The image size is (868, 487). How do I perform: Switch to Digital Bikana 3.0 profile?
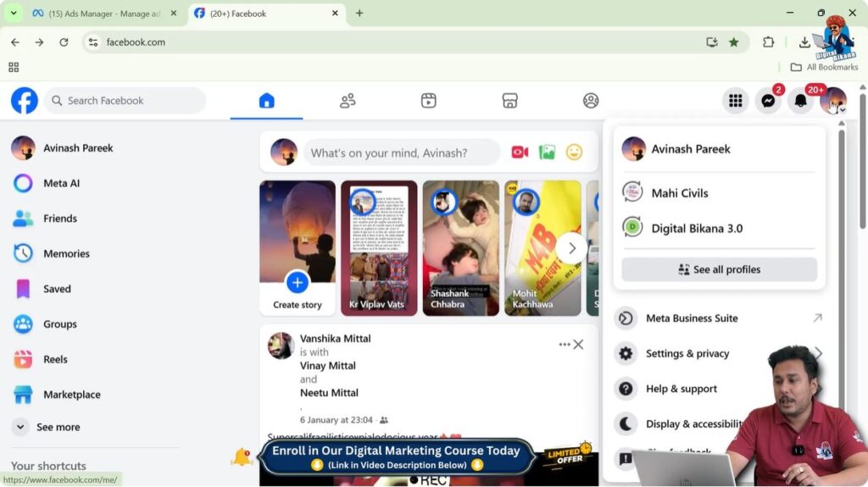[719, 228]
